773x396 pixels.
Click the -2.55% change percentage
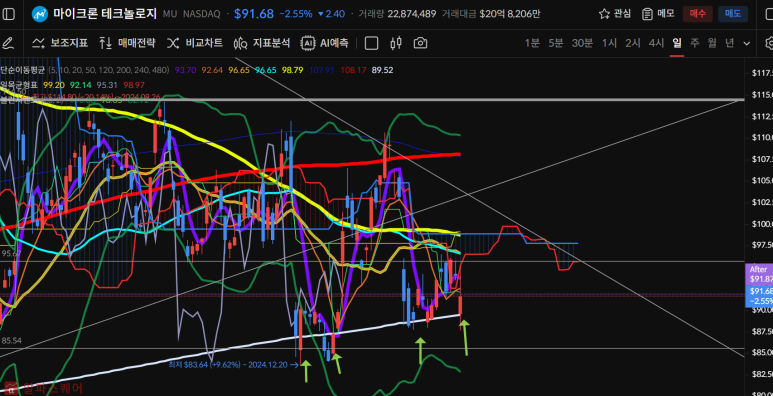pos(296,14)
